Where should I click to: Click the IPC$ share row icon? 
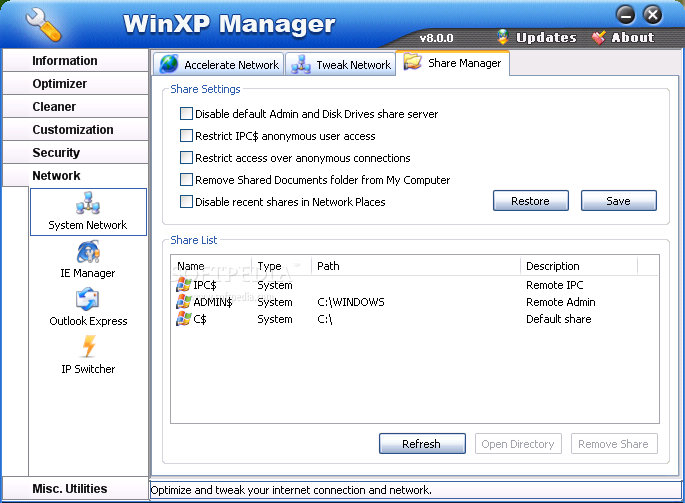pos(183,284)
